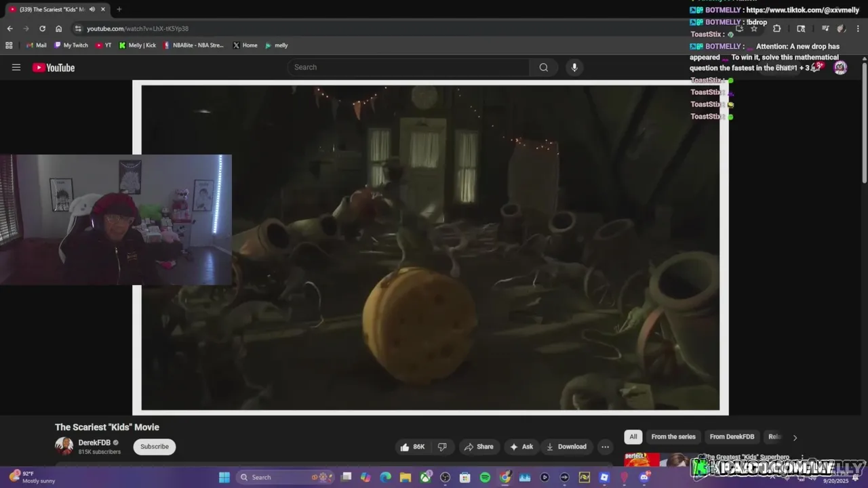
Task: Click the video player frame
Action: pos(431,247)
